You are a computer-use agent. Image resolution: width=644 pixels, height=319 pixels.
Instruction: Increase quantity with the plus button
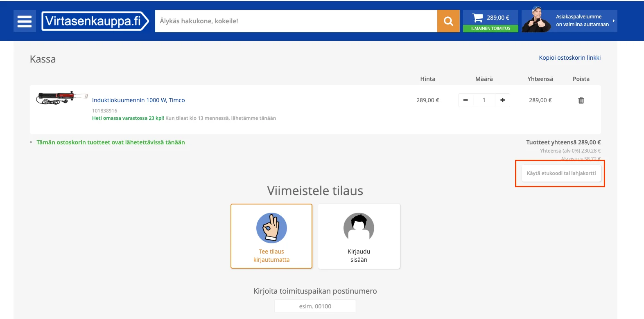[502, 100]
